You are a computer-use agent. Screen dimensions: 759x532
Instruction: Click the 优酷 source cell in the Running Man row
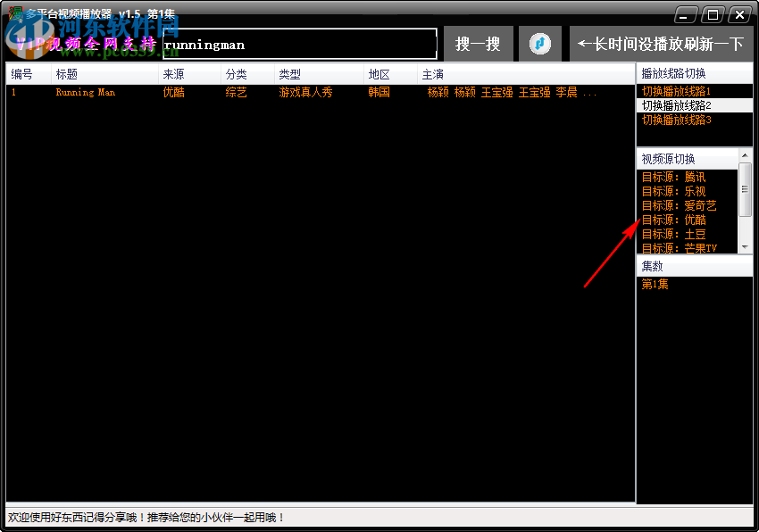[x=174, y=92]
